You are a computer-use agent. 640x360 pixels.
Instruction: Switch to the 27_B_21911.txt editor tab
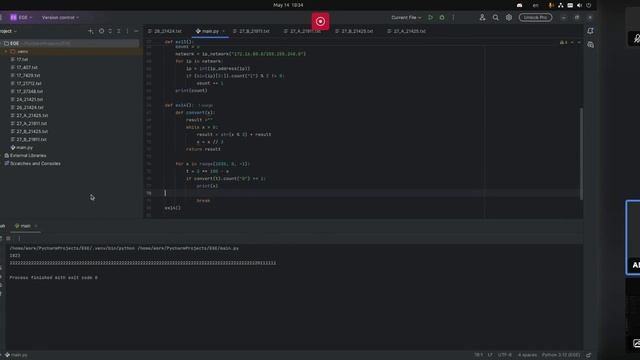click(x=251, y=31)
